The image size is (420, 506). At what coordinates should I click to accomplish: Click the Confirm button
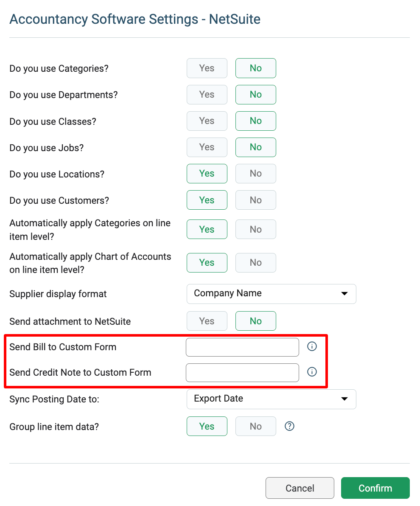click(x=375, y=488)
